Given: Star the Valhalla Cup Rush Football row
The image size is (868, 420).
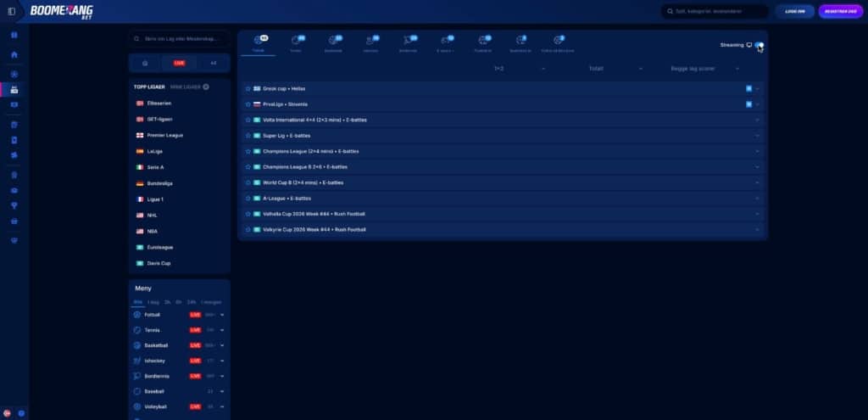Looking at the screenshot, I should coord(248,214).
